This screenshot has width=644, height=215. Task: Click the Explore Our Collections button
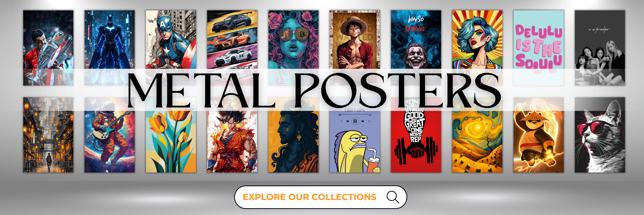point(321,197)
